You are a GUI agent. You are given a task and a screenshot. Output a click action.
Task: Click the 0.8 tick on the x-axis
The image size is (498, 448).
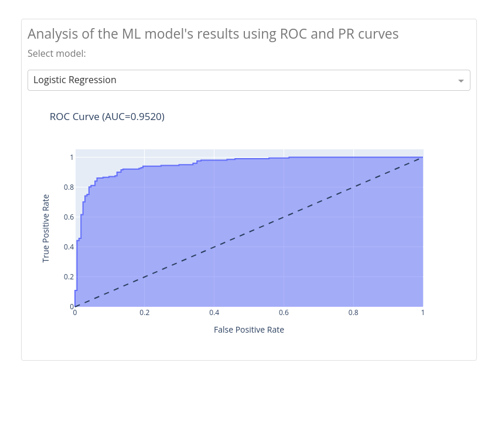353,313
